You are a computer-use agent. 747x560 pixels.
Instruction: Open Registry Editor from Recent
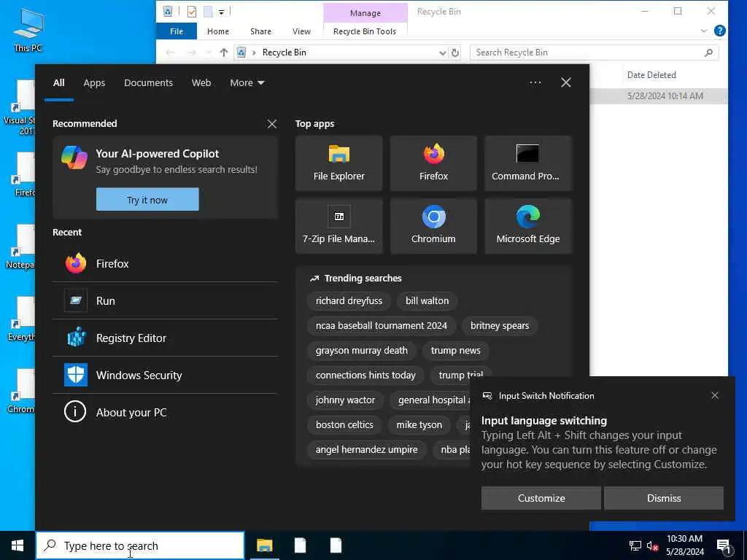click(166, 338)
